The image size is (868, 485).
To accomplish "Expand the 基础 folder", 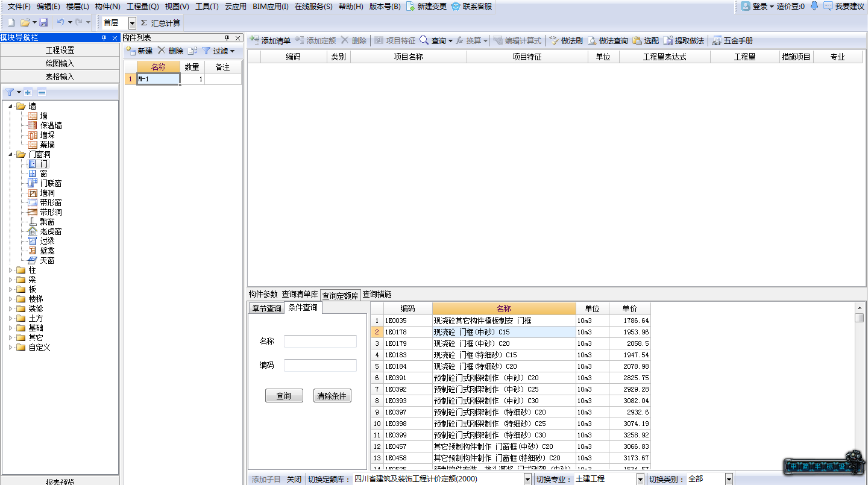I will coord(10,328).
